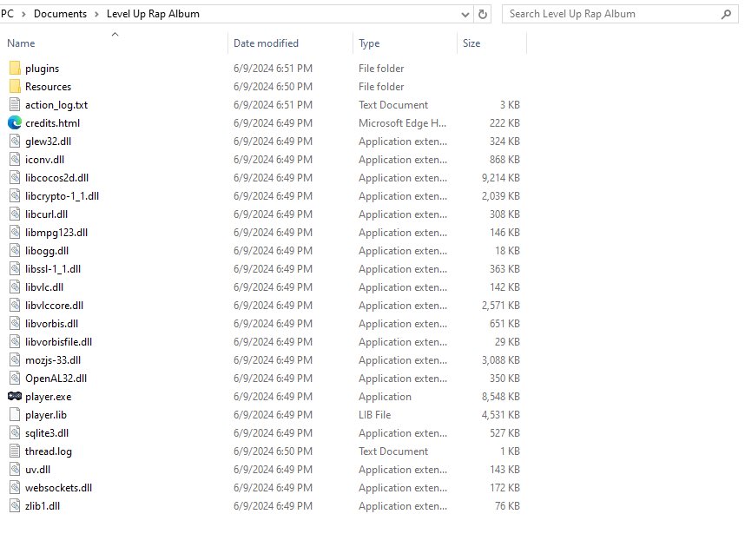Click Level Up Rap Album breadcrumb segment
Image resolution: width=745 pixels, height=560 pixels.
point(153,14)
